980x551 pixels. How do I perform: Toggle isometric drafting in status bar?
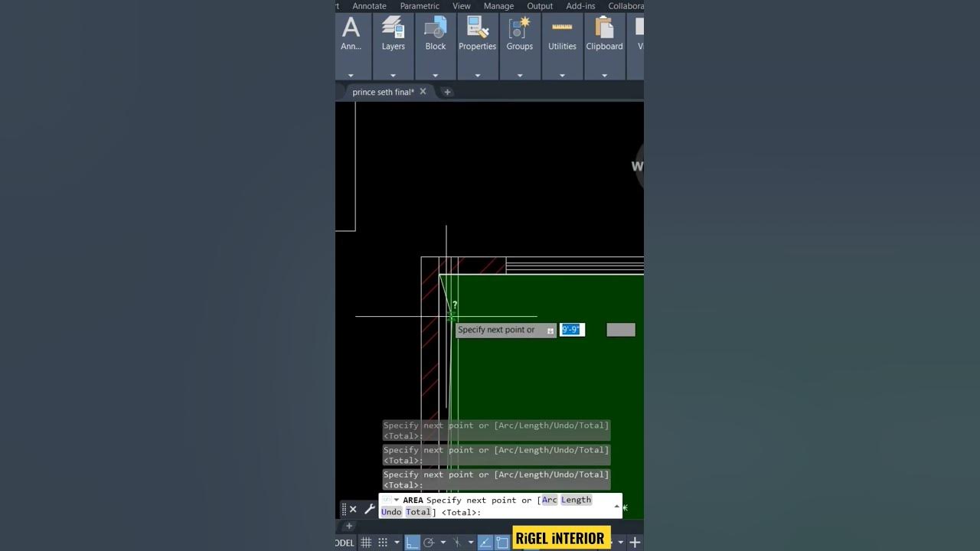pos(456,543)
